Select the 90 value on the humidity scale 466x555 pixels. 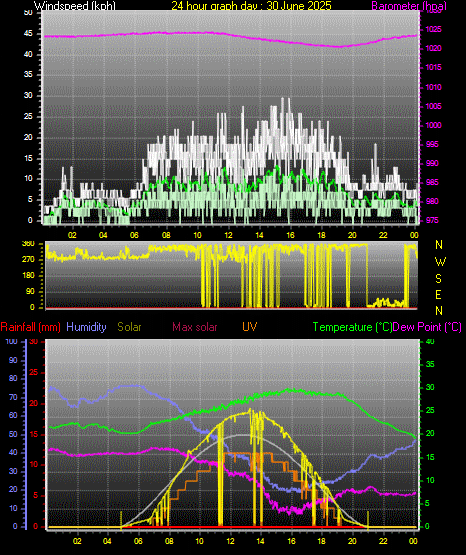13,360
